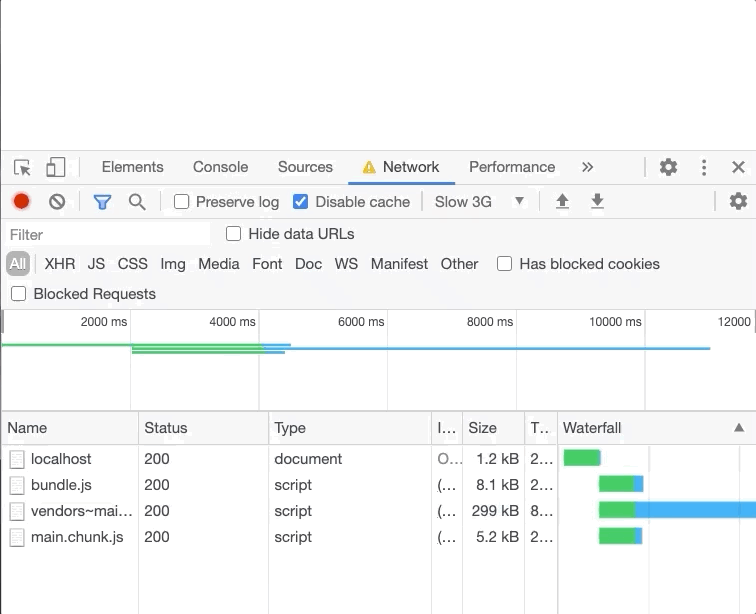This screenshot has height=614, width=756.
Task: Open the Slow 3G throttling dropdown
Action: click(480, 202)
